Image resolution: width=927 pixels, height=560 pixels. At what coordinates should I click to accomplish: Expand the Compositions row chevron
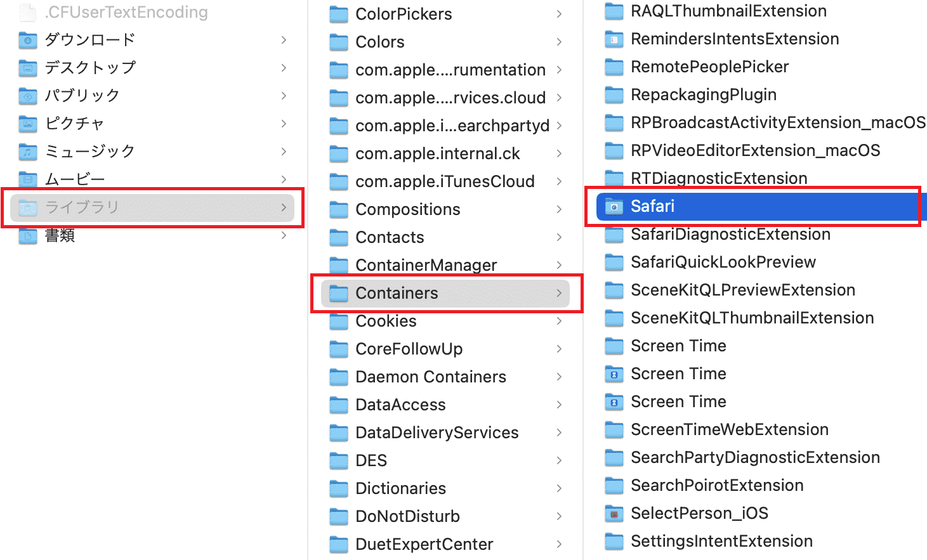tap(559, 209)
